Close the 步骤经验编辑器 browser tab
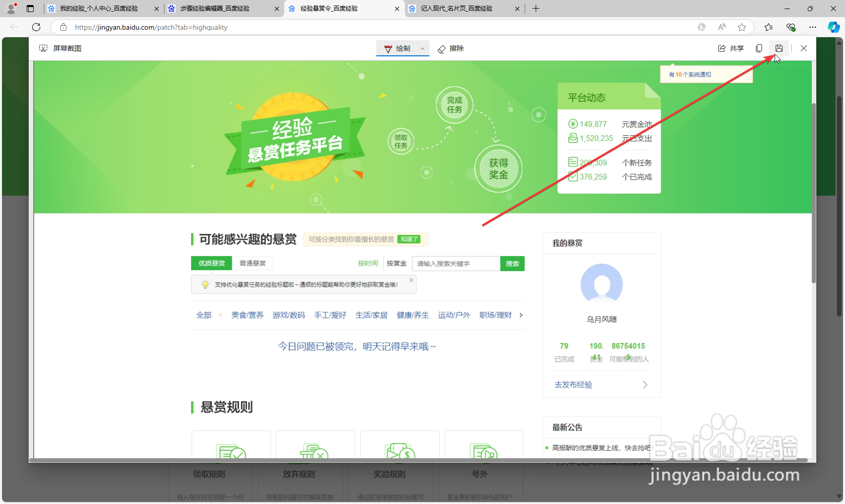The image size is (845, 504). click(x=277, y=9)
